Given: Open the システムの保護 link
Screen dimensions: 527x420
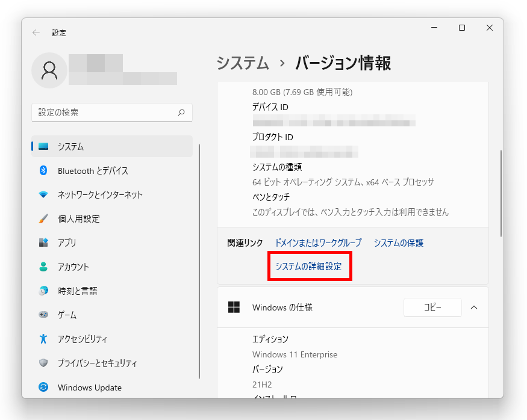Looking at the screenshot, I should pos(399,242).
